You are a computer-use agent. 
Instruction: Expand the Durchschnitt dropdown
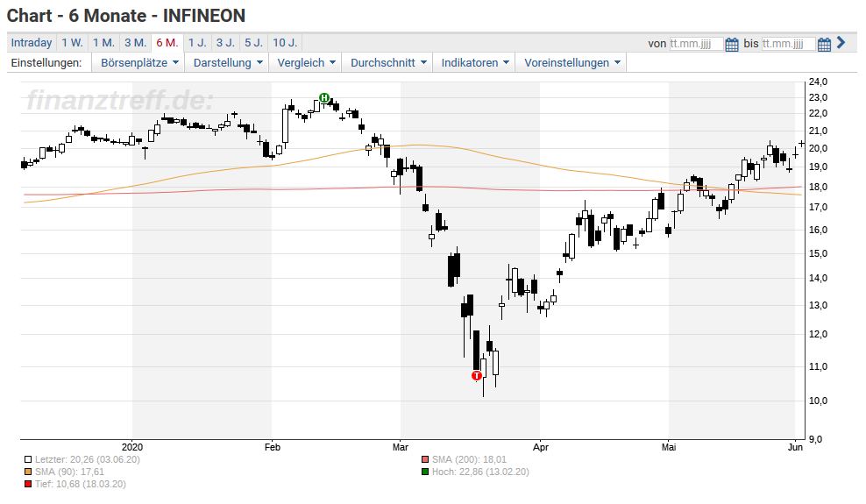388,63
